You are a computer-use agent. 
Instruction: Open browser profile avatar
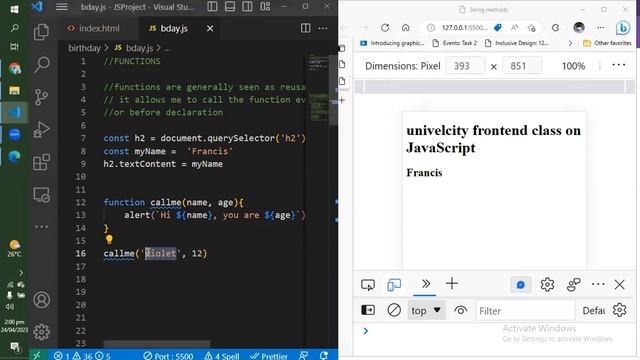coord(579,27)
